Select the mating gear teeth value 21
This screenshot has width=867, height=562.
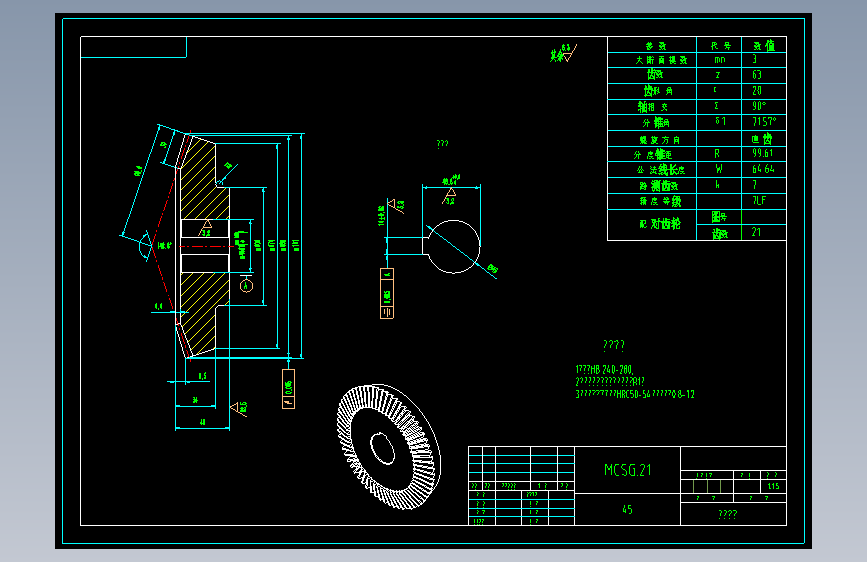[x=756, y=232]
